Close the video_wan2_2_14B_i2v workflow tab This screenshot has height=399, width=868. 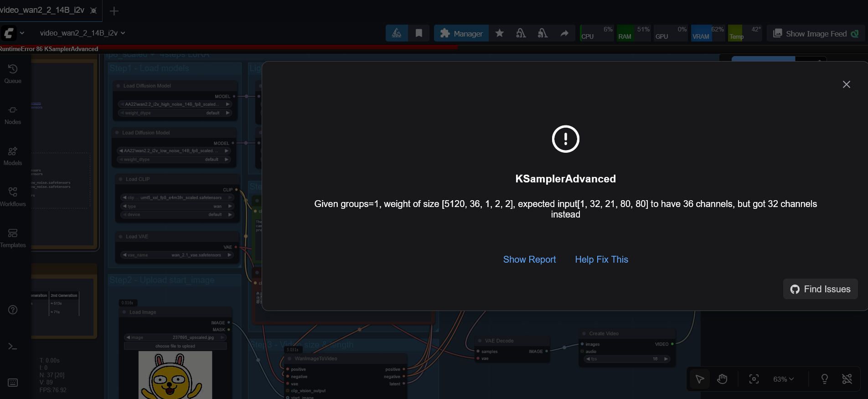[93, 10]
